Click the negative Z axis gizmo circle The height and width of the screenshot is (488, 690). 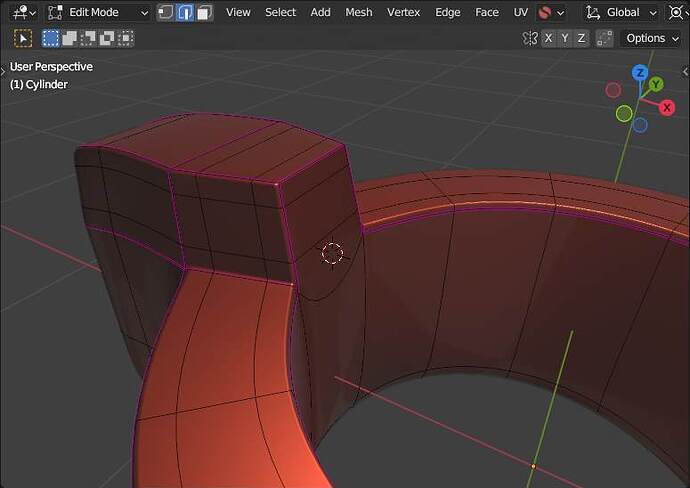640,125
